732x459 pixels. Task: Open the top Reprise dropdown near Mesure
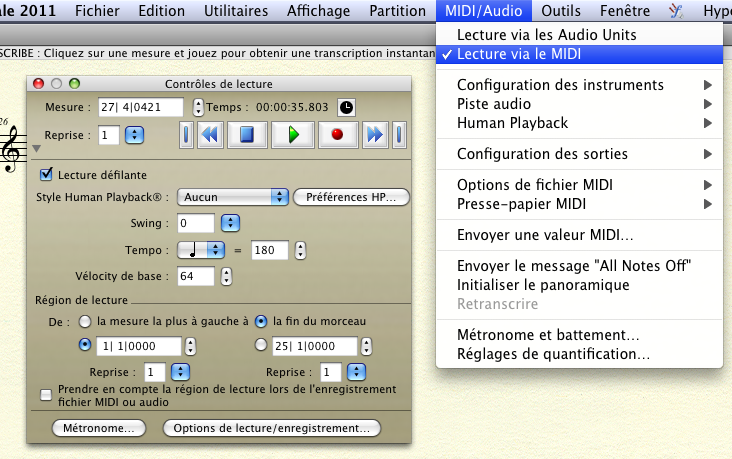134,135
